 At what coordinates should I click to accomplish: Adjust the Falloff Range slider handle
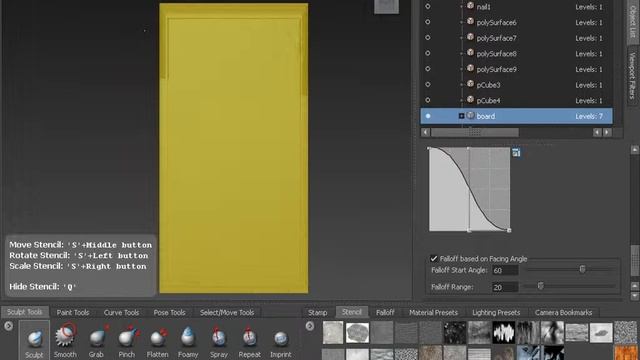coord(540,286)
